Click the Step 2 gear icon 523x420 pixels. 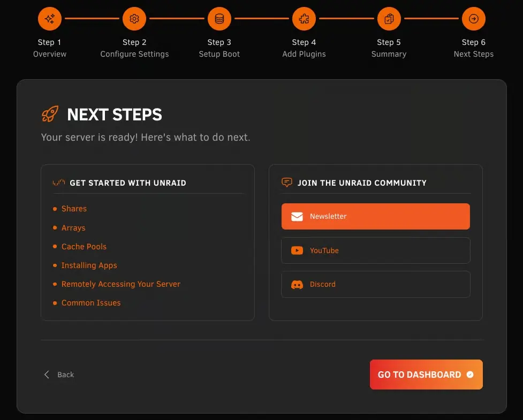tap(134, 19)
